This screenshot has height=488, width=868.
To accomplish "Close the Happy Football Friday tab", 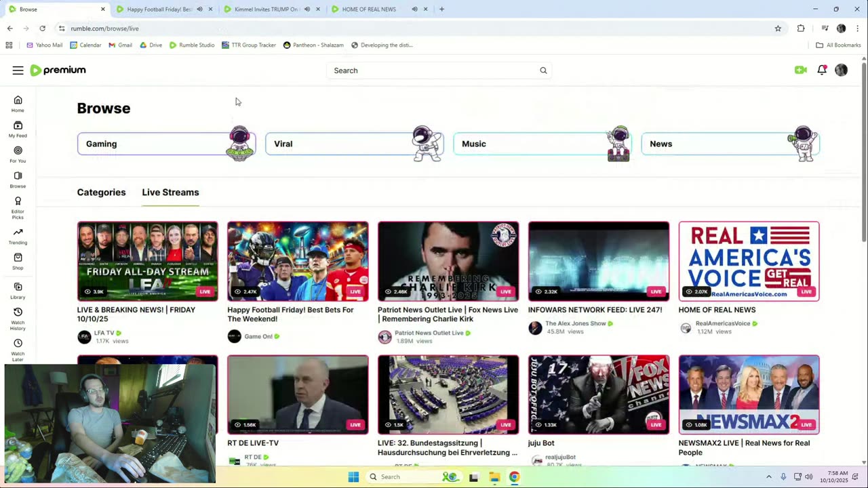I will (x=210, y=9).
